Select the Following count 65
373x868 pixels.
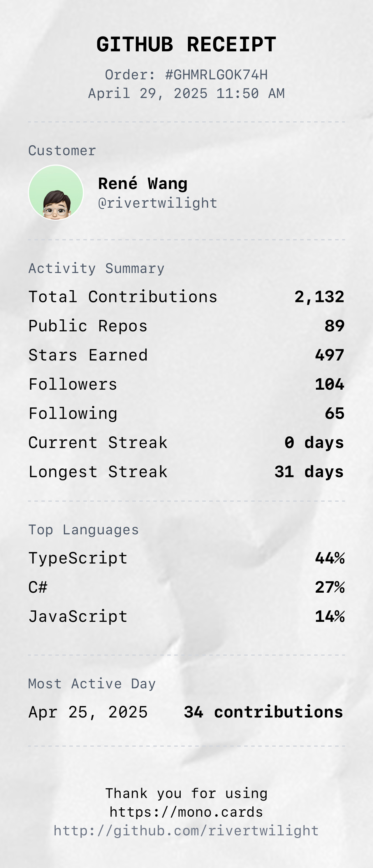click(x=335, y=414)
